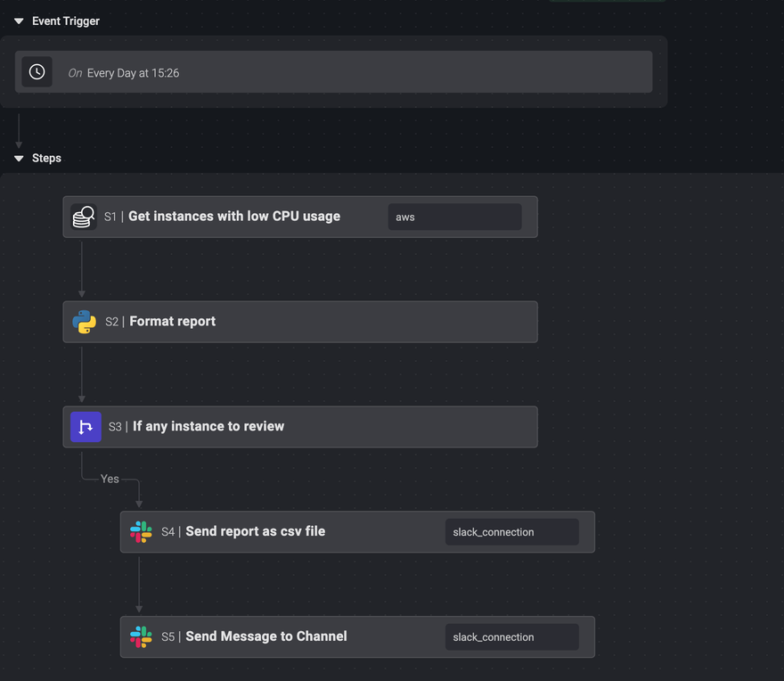Select the 'Format report' step title
Viewport: 784px width, 681px height.
point(172,322)
